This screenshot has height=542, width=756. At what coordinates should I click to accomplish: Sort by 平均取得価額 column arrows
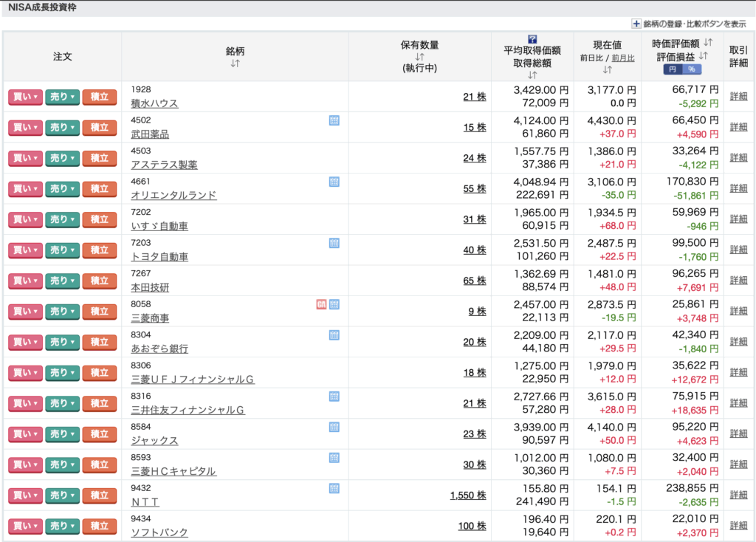pyautogui.click(x=532, y=75)
